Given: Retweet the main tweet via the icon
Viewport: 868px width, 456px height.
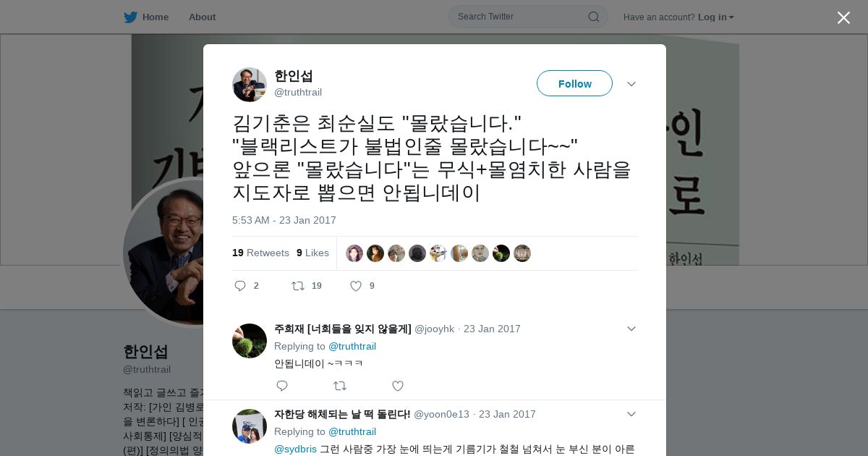Looking at the screenshot, I should tap(297, 286).
